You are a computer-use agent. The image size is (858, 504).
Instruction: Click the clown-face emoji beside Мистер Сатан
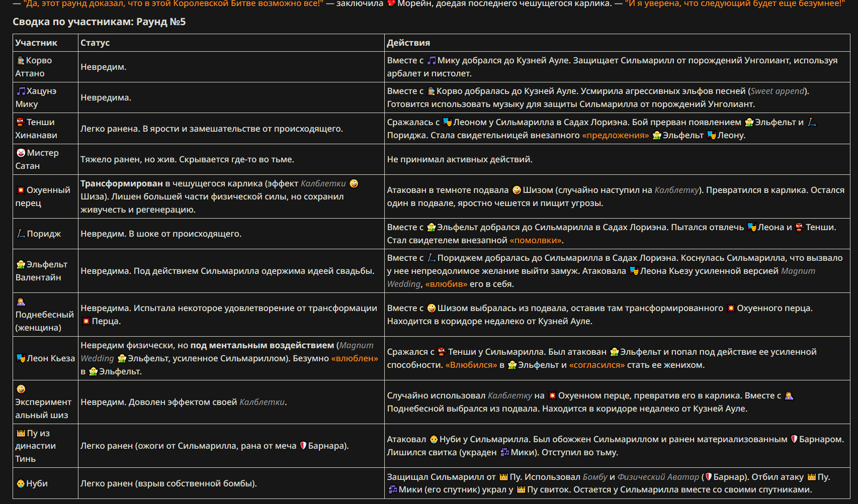coord(21,153)
